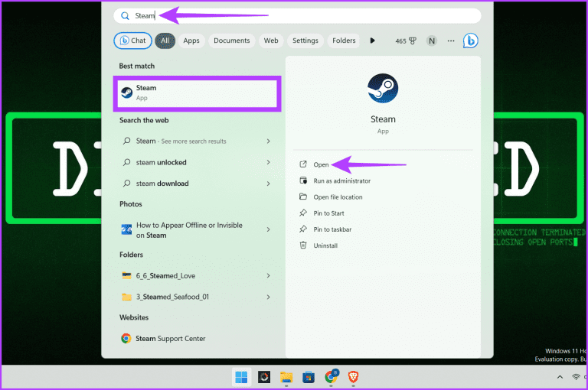Show more filter tabs with the arrow
This screenshot has width=588, height=390.
(x=373, y=41)
